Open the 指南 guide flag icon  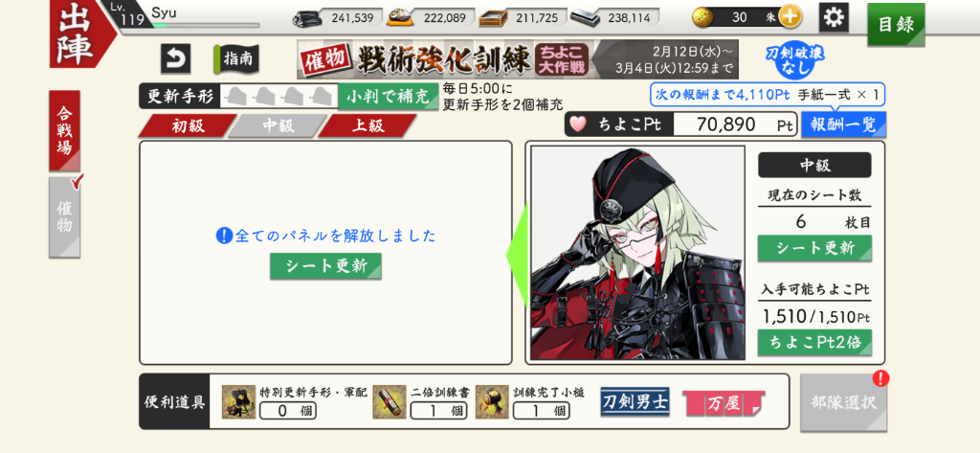235,58
